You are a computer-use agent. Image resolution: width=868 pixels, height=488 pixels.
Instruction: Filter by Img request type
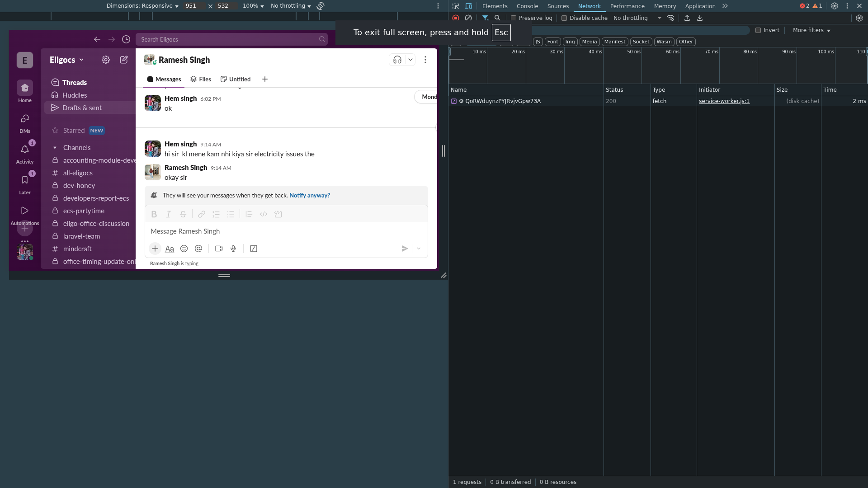point(570,42)
